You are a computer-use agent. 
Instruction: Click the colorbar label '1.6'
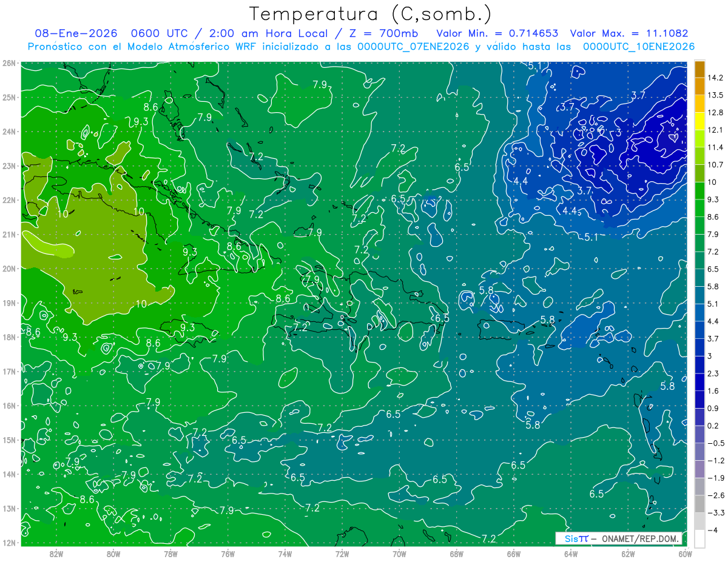(x=713, y=390)
